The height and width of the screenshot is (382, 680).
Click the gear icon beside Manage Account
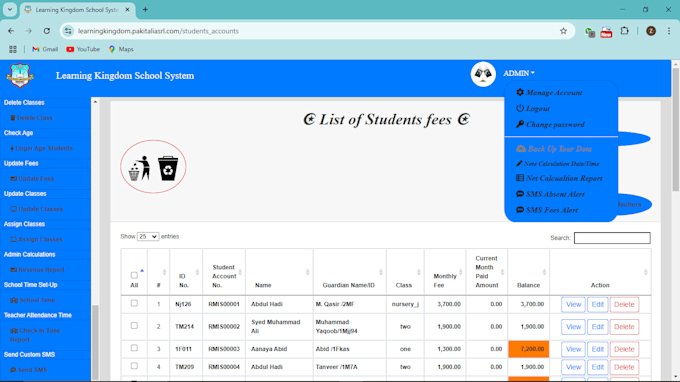(520, 92)
